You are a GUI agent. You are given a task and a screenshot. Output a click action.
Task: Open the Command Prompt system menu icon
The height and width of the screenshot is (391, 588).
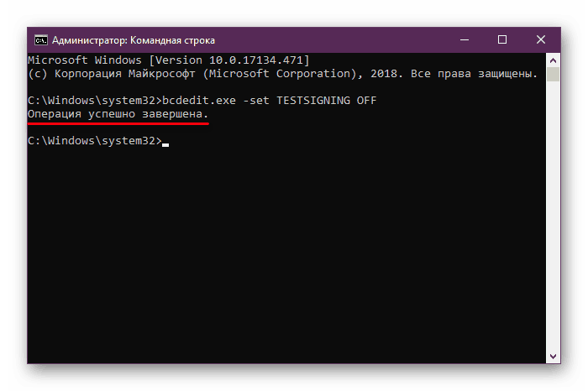pos(40,39)
